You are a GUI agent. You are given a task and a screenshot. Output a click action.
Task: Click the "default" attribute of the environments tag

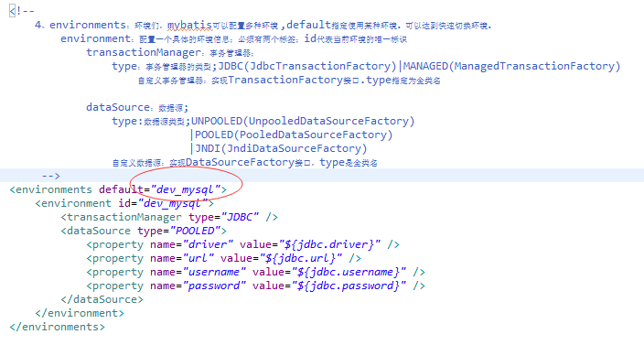(x=121, y=189)
